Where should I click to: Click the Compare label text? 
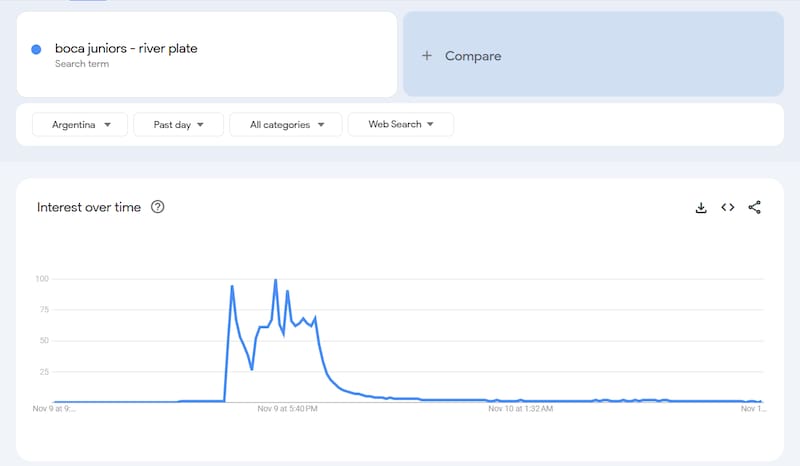click(473, 56)
